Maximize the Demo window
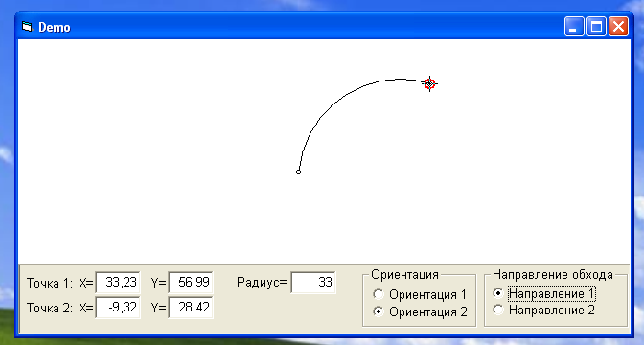The width and height of the screenshot is (644, 345). 596,27
